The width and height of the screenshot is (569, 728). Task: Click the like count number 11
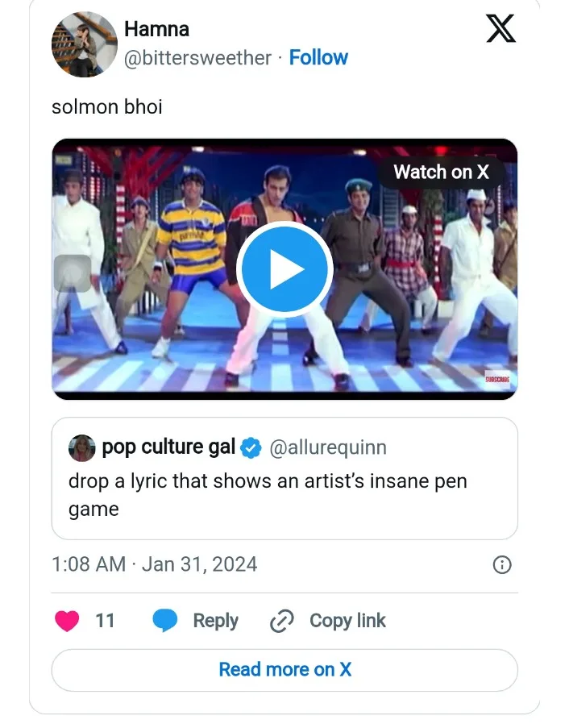pyautogui.click(x=105, y=621)
